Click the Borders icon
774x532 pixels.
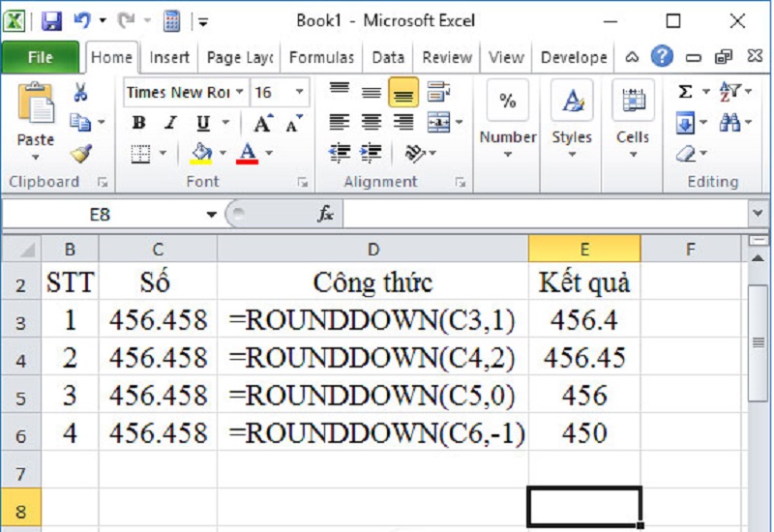point(140,154)
